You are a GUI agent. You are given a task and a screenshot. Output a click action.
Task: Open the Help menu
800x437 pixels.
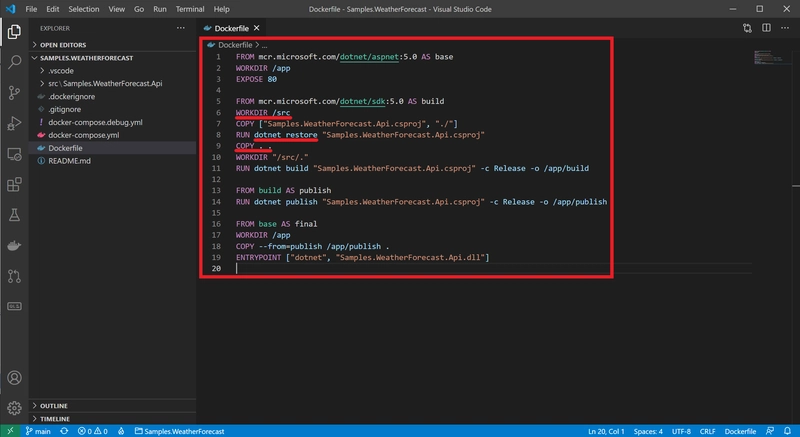coord(221,9)
